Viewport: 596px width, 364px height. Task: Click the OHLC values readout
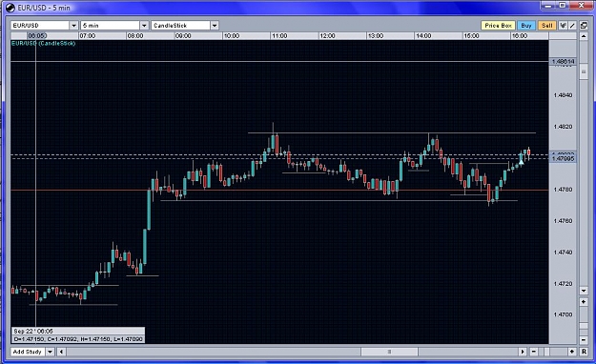point(78,339)
